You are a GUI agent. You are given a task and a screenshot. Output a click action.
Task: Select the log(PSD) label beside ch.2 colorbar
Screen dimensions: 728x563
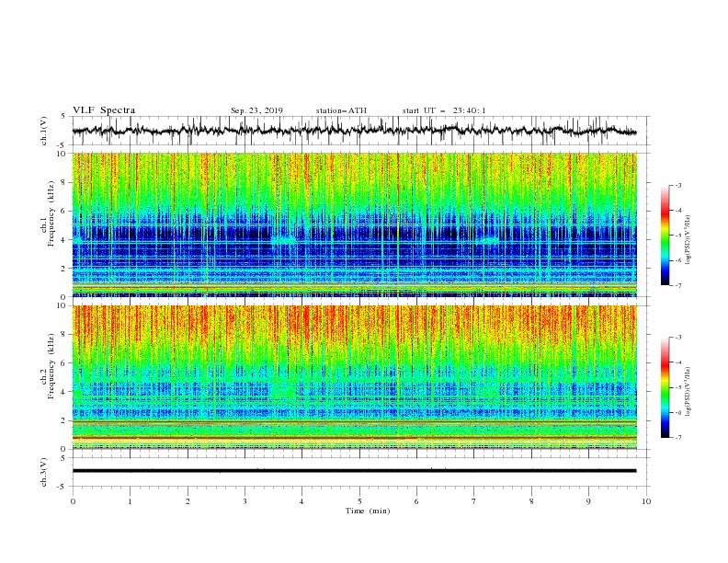click(x=688, y=392)
